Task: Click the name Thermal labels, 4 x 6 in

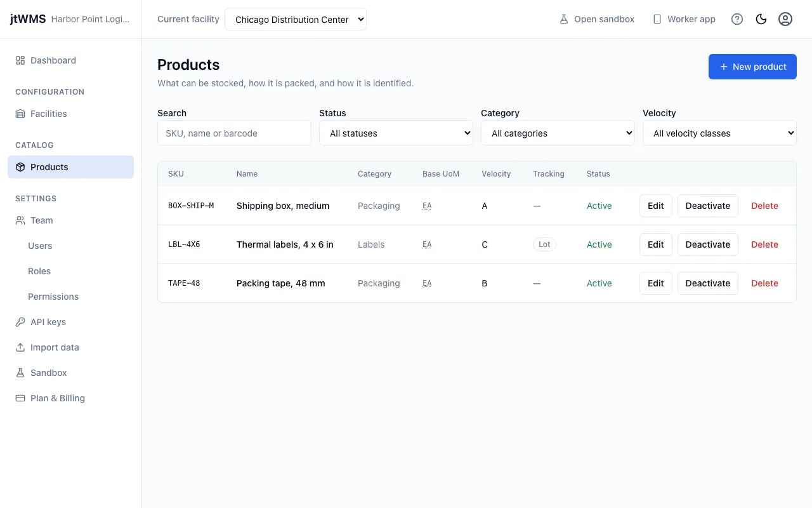Action: pyautogui.click(x=285, y=244)
